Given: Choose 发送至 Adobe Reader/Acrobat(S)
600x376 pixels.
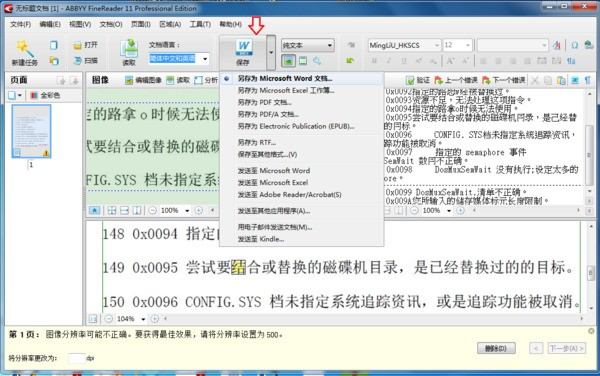Looking at the screenshot, I should [302, 195].
